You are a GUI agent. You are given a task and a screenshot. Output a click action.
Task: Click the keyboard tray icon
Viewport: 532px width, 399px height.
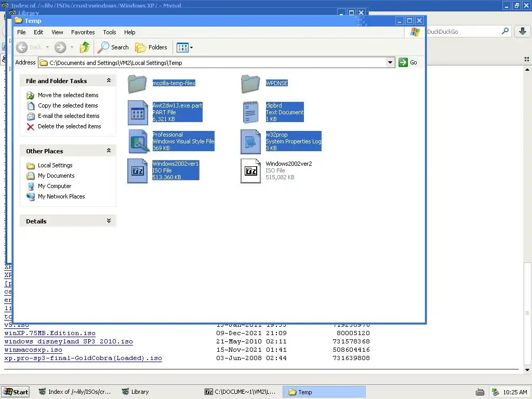[x=480, y=392]
